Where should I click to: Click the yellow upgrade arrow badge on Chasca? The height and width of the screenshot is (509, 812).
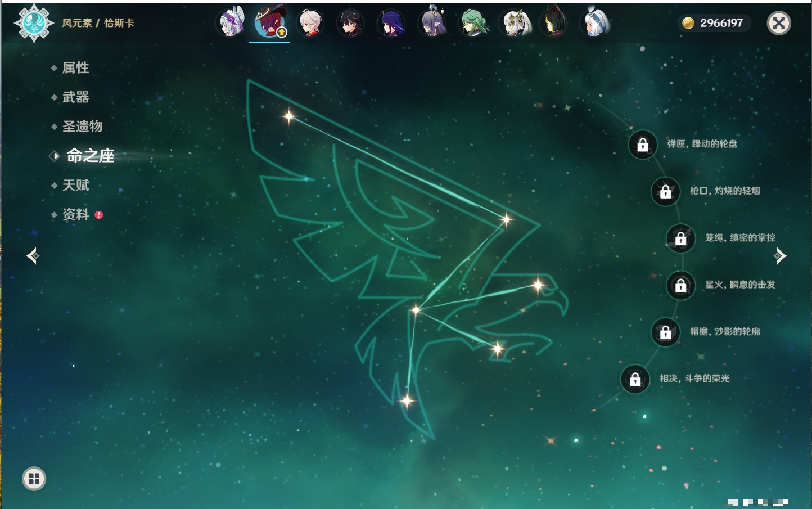pos(282,32)
